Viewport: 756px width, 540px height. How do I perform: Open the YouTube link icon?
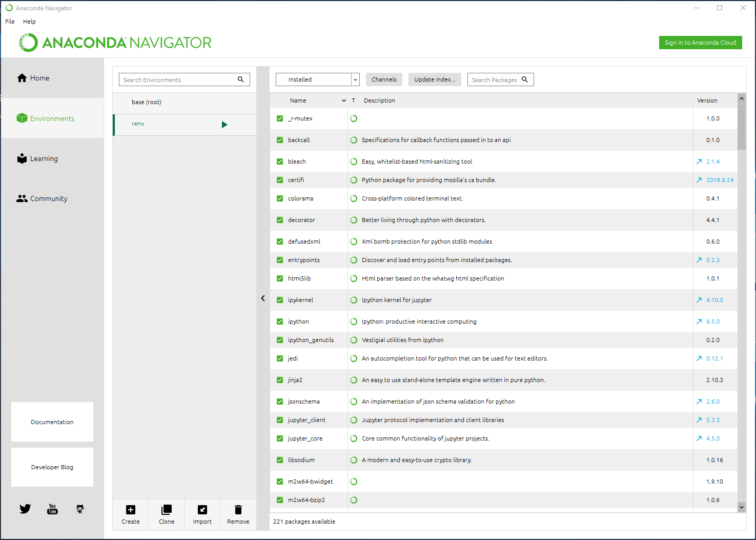(52, 509)
